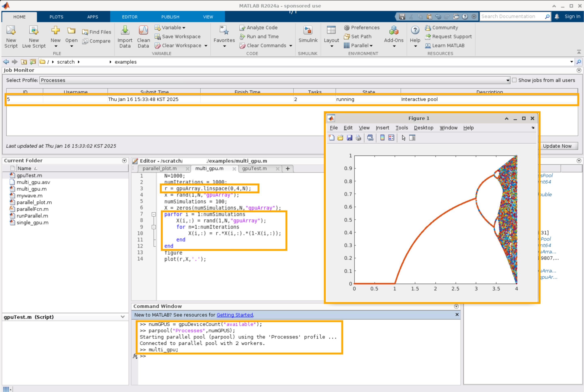Screen dimensions: 584x392
Task: Open Preferences
Action: (x=362, y=28)
